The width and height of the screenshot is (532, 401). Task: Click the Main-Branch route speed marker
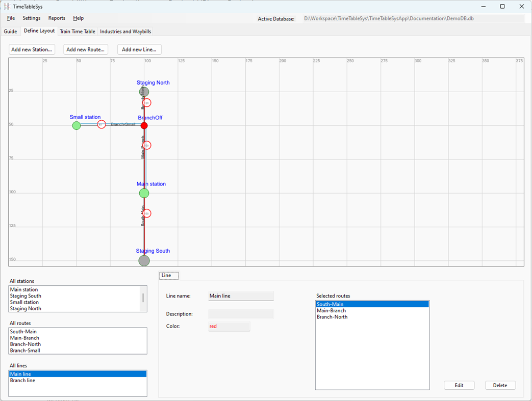point(146,145)
